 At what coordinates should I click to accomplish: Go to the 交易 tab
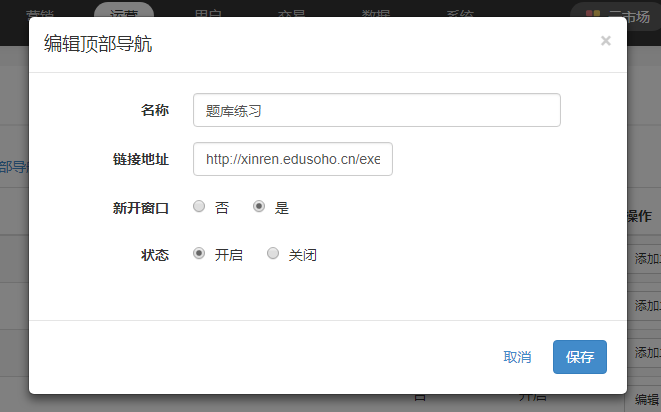coord(292,12)
